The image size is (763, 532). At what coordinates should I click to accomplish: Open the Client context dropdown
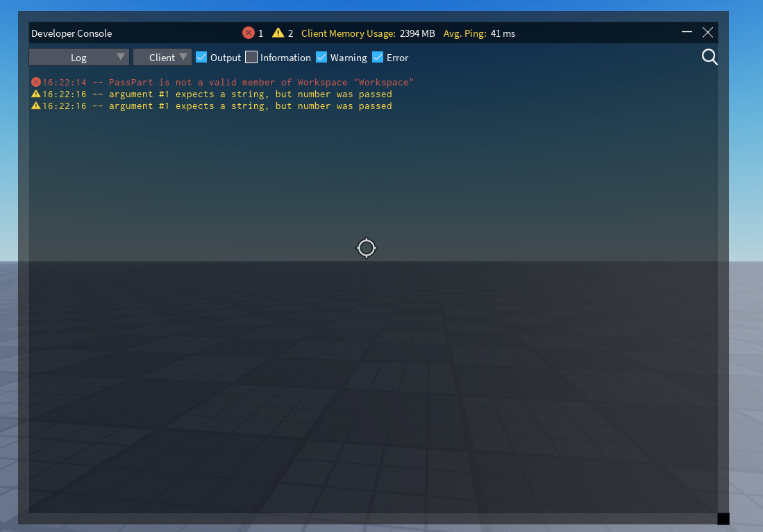coord(162,57)
